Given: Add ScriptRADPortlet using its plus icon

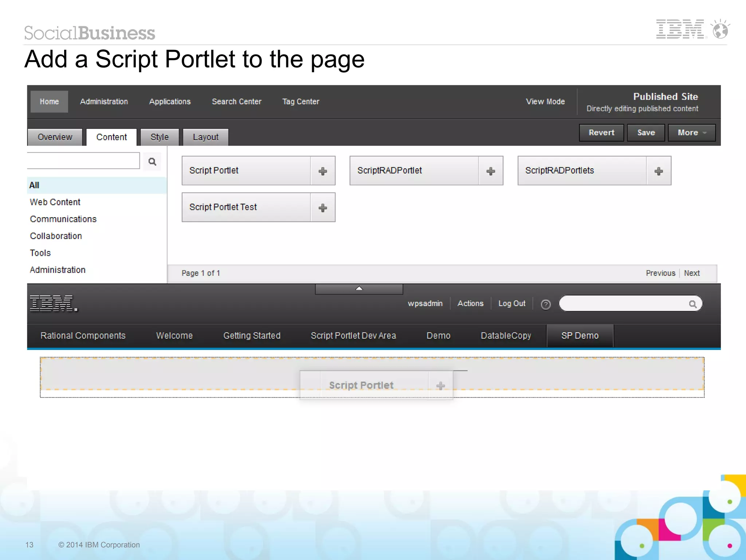Looking at the screenshot, I should [x=491, y=171].
